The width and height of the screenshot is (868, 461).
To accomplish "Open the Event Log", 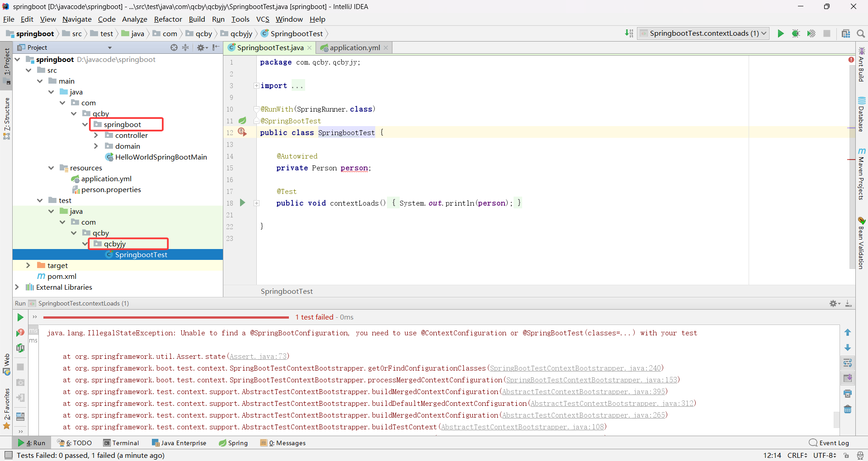I will click(829, 443).
